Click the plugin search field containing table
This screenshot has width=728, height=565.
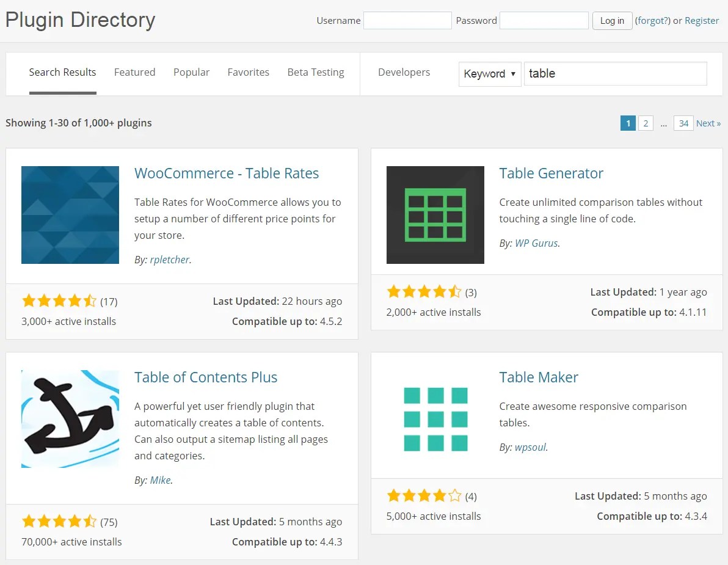[x=615, y=74]
